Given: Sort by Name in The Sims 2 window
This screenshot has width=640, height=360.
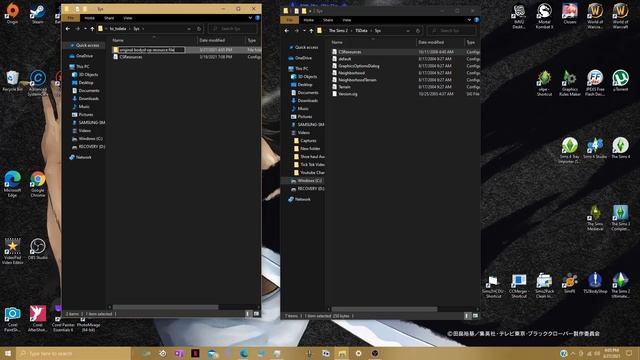Looking at the screenshot, I should pos(337,42).
